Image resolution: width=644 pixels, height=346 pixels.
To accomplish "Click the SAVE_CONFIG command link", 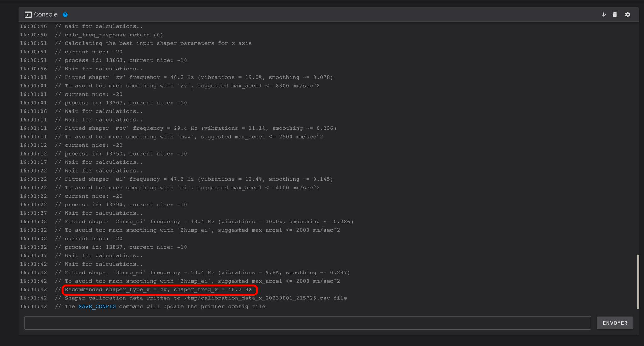I will (x=97, y=306).
